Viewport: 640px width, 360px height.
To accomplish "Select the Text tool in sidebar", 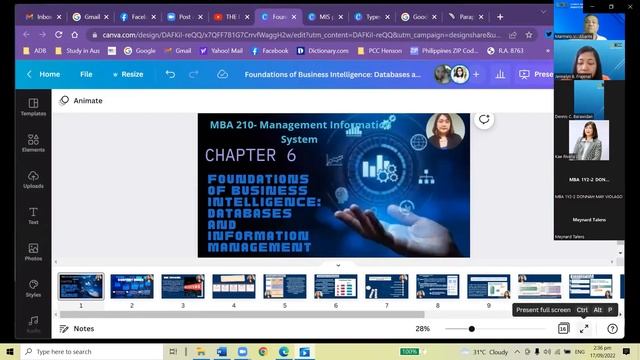I will point(33,216).
